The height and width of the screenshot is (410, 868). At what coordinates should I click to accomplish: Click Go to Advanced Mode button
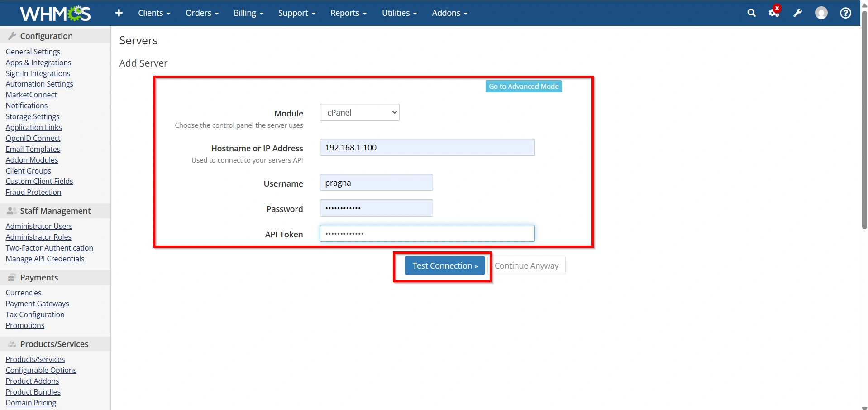pyautogui.click(x=524, y=87)
